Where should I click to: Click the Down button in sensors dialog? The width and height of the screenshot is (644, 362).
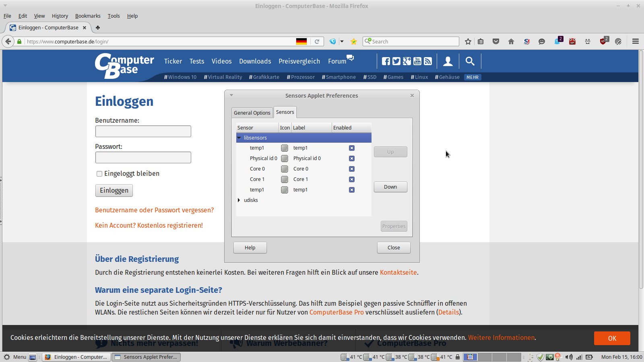pyautogui.click(x=390, y=187)
